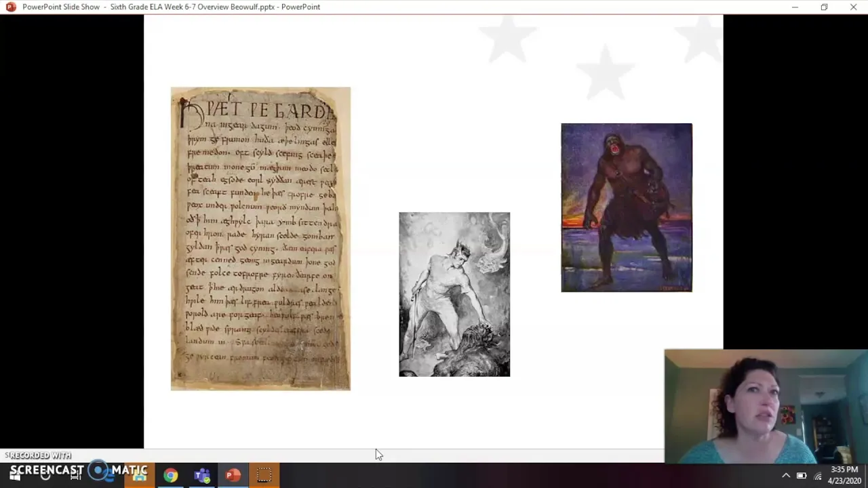Close the PowerPoint slide show window
868x488 pixels.
(x=853, y=7)
